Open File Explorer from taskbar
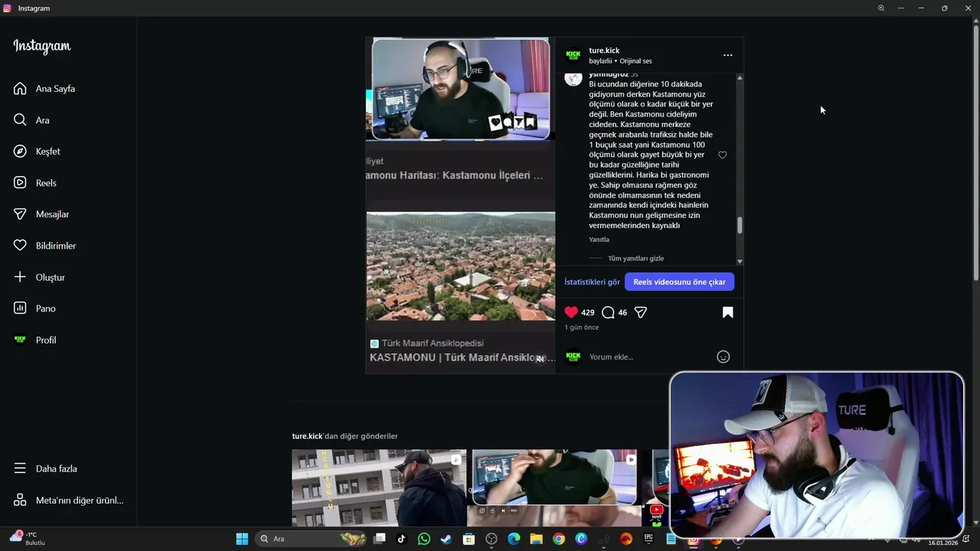The width and height of the screenshot is (980, 551). pos(536,539)
